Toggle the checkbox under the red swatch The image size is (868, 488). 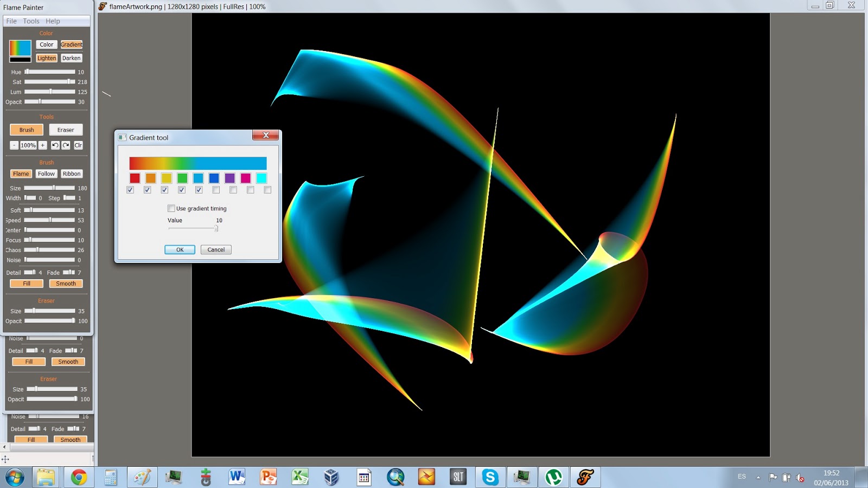click(130, 190)
